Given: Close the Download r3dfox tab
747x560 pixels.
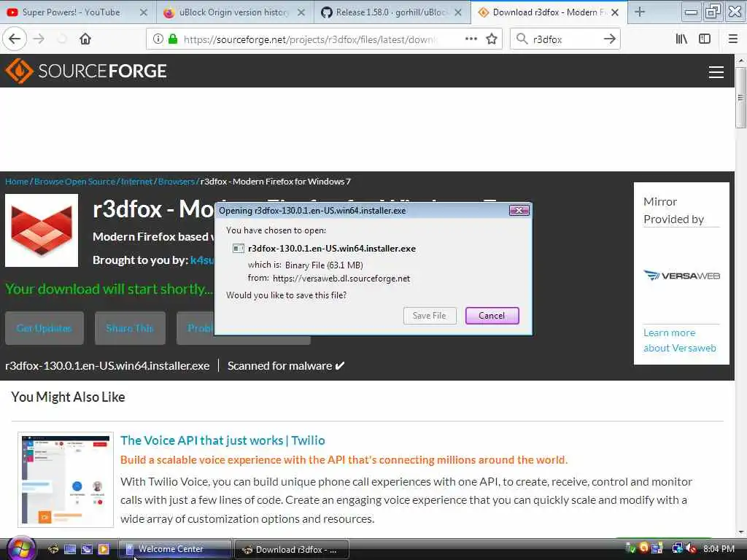Looking at the screenshot, I should pos(615,12).
